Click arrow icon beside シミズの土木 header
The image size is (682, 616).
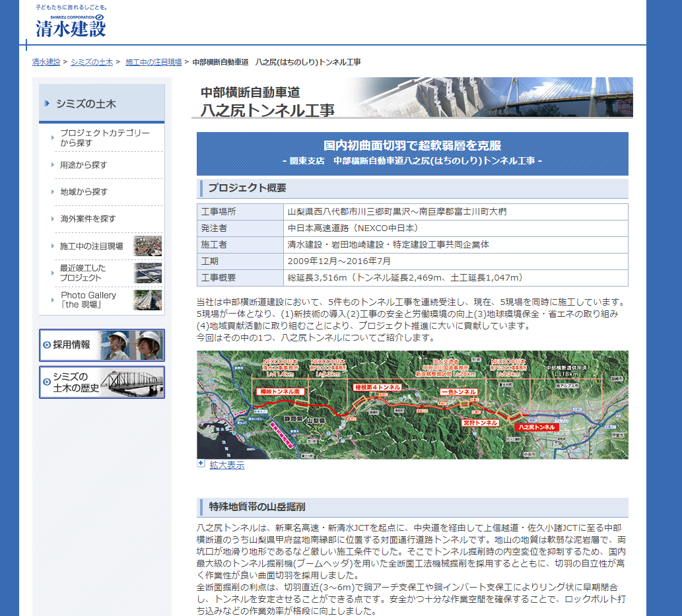47,104
